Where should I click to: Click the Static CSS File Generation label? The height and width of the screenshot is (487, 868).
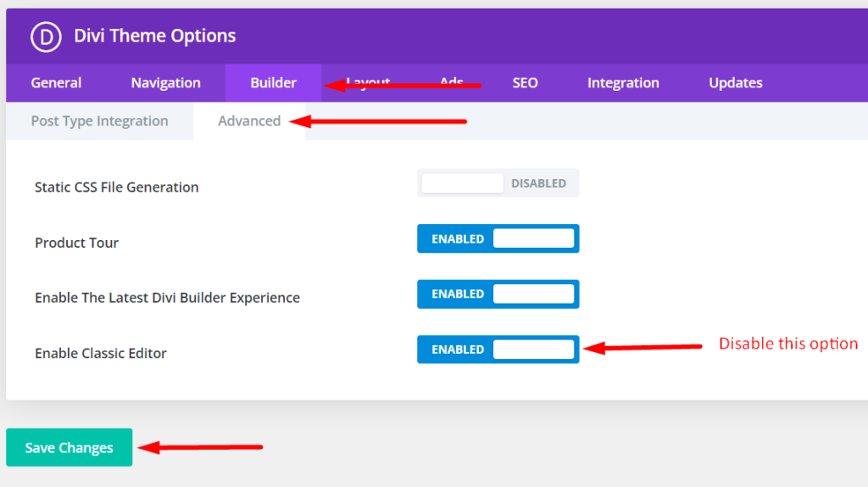[x=117, y=188]
